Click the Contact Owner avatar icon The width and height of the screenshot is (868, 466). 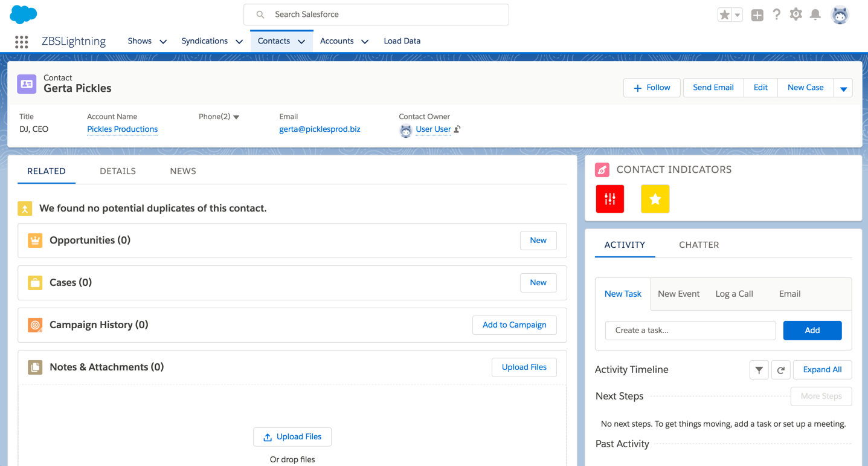[x=406, y=130]
